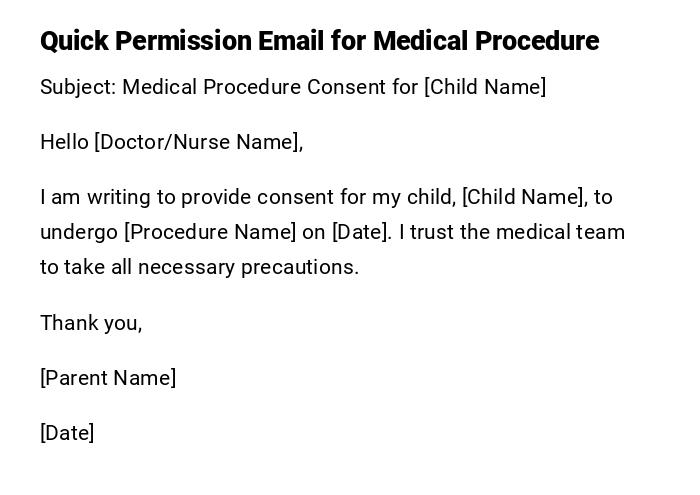Screen dimensions: 700x495
Task: Select the "[Doctor/Nurse Name]" placeholder
Action: (x=198, y=142)
